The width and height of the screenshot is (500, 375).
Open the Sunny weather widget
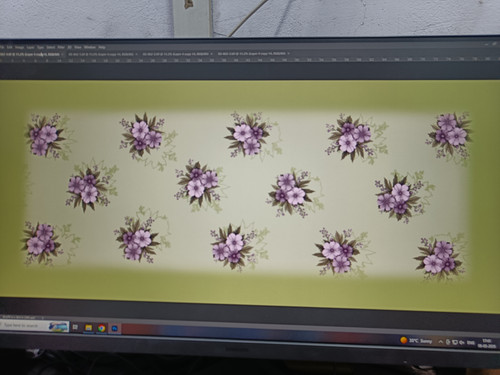pos(416,341)
